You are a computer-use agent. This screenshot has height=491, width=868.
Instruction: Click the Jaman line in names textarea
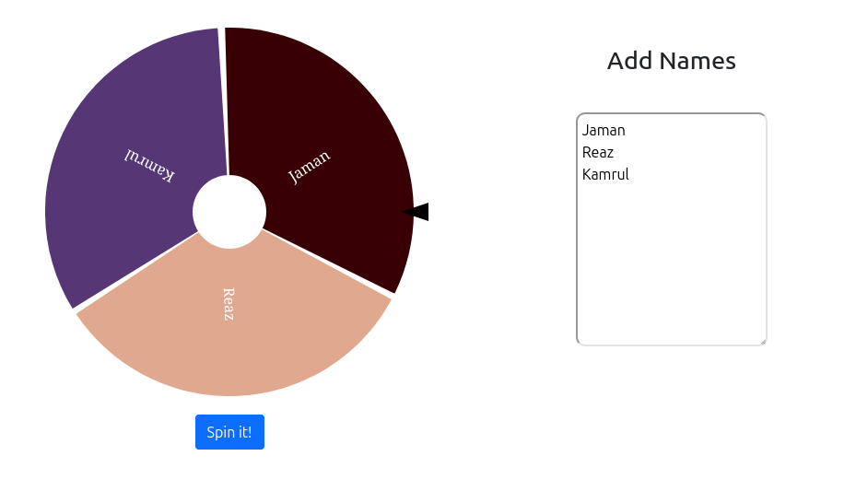click(604, 130)
